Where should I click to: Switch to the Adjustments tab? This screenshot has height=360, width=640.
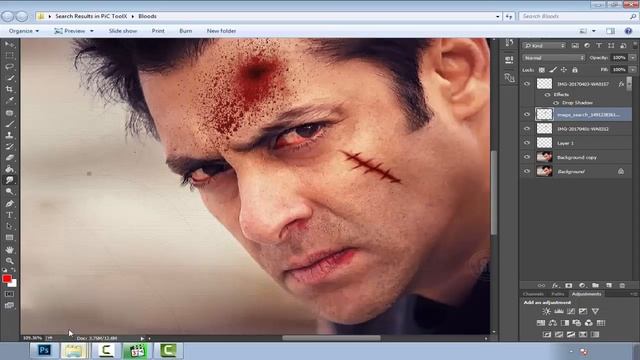pos(587,294)
